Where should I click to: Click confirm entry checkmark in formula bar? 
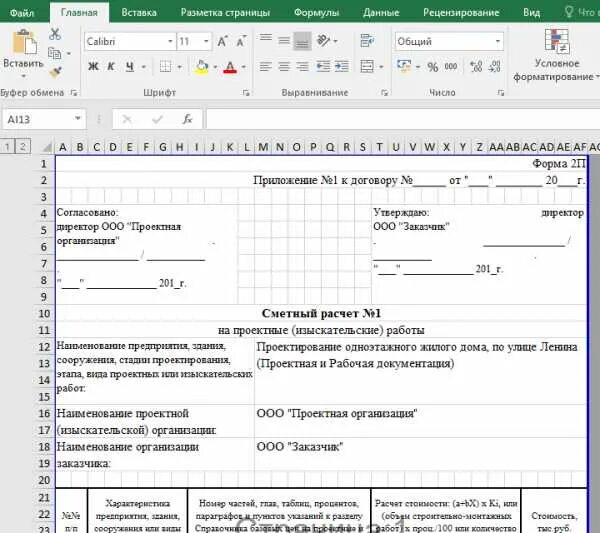tap(157, 119)
